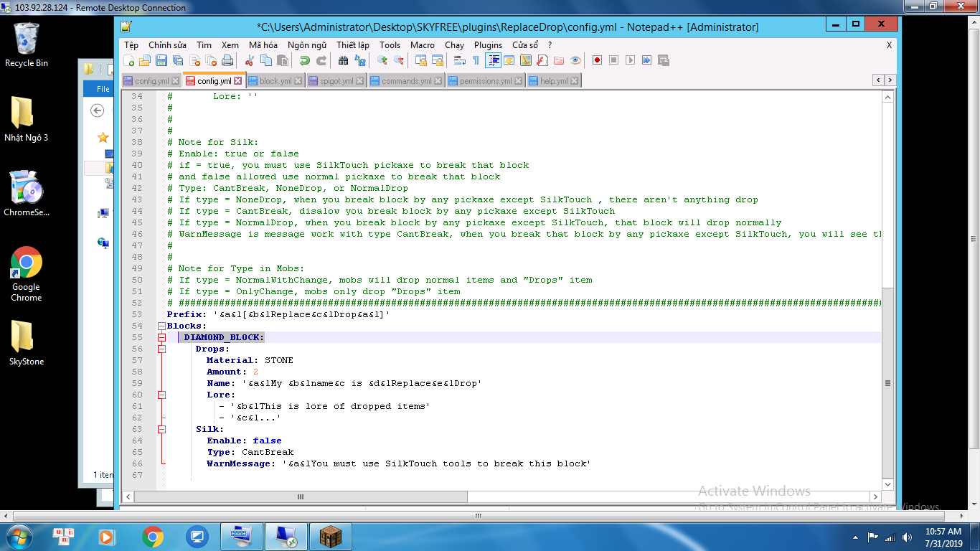The image size is (980, 551).
Task: Click the editor horizontal scrollbar thumb
Action: pos(301,496)
